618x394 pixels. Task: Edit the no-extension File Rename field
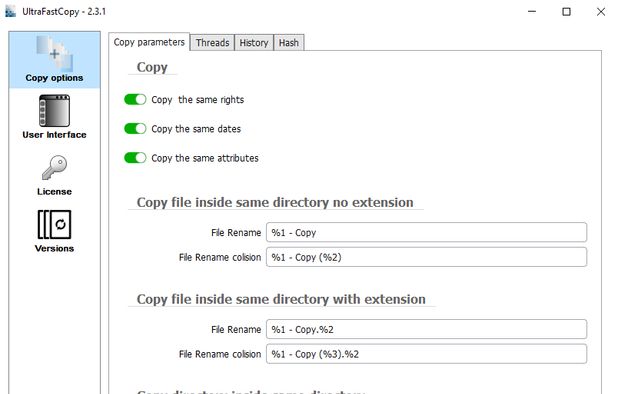426,232
